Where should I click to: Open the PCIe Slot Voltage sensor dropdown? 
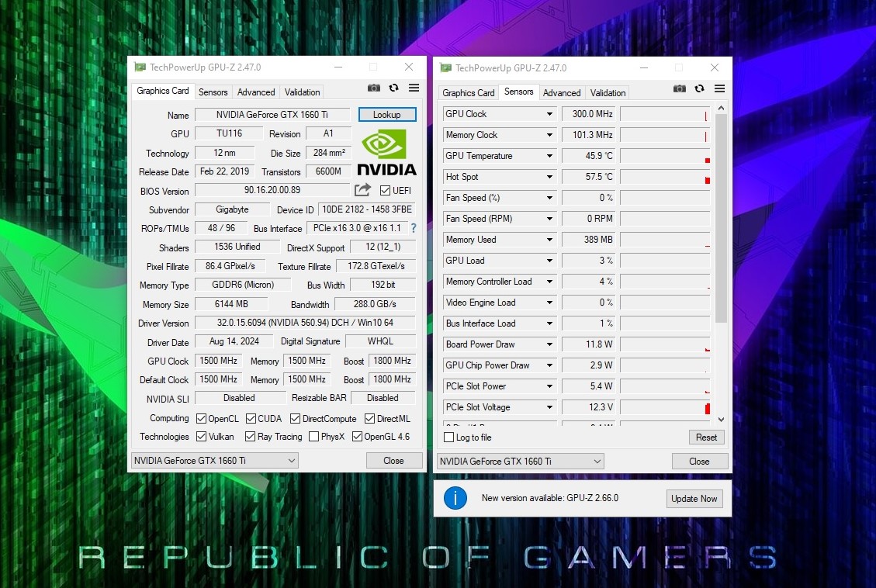(549, 407)
